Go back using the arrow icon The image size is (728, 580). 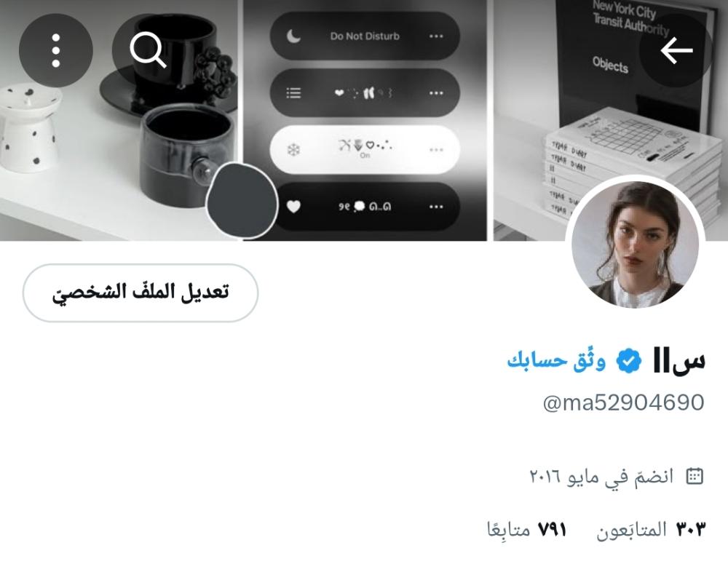pyautogui.click(x=676, y=50)
